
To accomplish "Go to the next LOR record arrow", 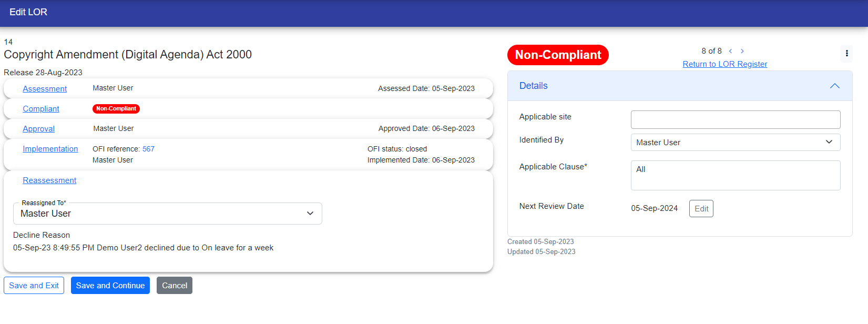I will click(742, 51).
